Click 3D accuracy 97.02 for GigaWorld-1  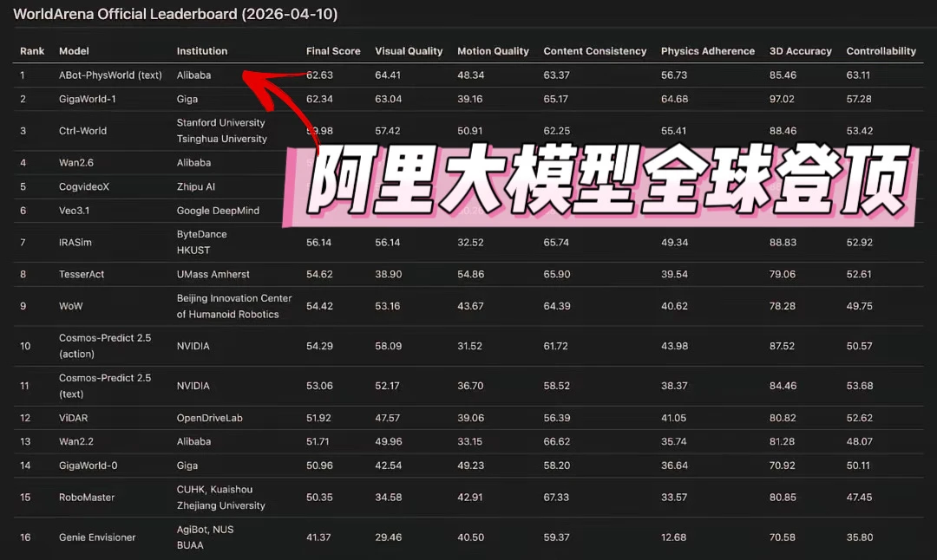[x=783, y=99]
